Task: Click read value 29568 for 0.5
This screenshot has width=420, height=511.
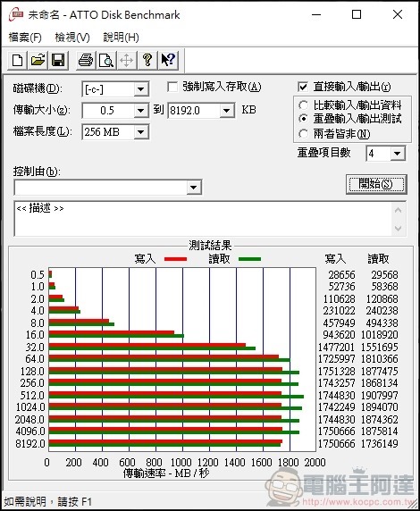Action: [384, 275]
